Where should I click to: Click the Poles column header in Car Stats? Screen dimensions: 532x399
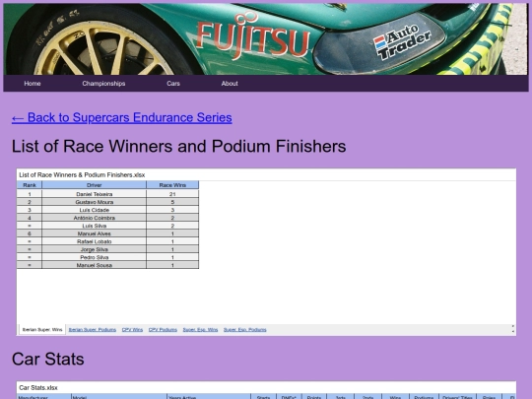click(489, 397)
